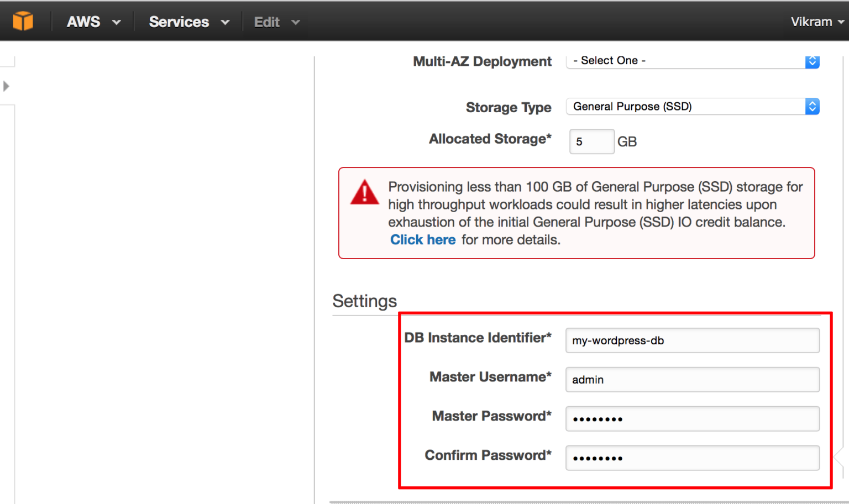Focus the DB Instance Identifier field

point(692,340)
